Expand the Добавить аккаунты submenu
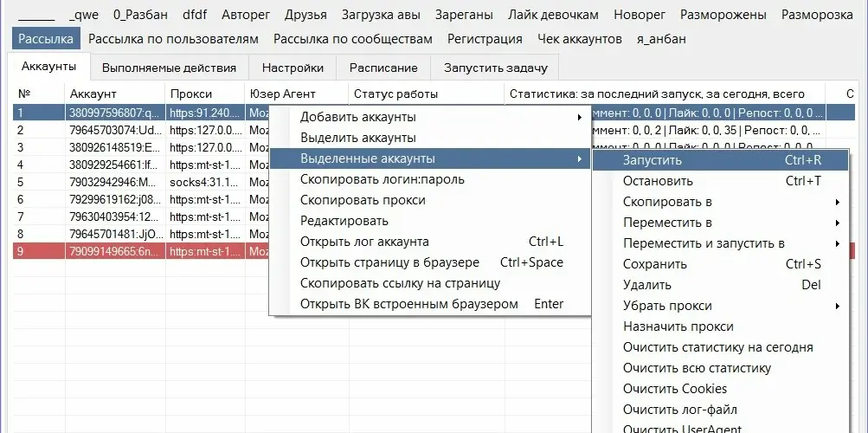The image size is (868, 433). tap(430, 118)
